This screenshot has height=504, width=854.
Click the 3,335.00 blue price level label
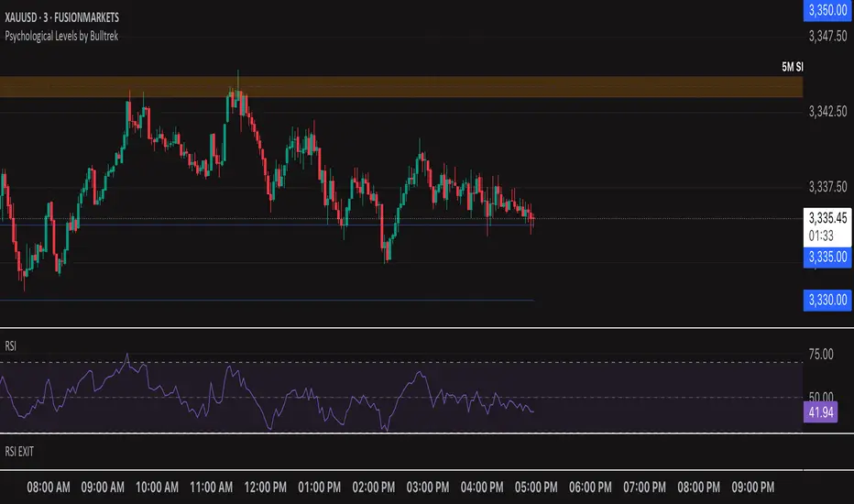[827, 257]
